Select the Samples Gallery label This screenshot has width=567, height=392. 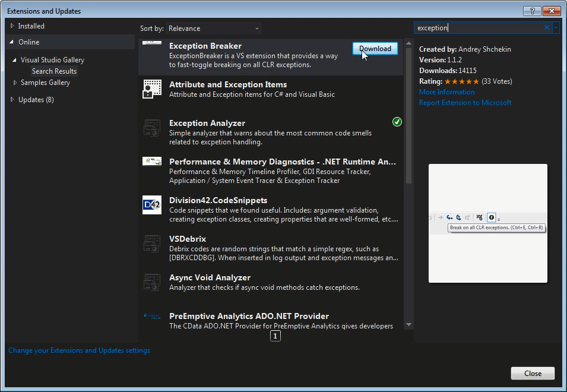45,83
